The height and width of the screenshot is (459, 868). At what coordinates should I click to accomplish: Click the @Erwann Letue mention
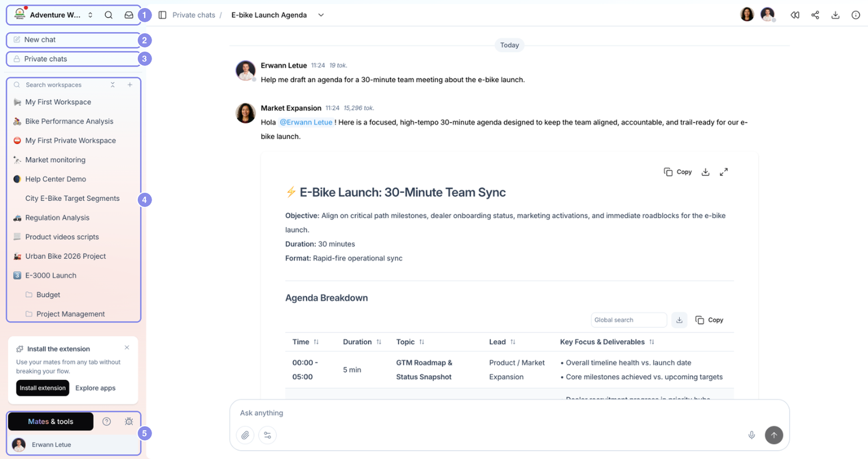[306, 122]
